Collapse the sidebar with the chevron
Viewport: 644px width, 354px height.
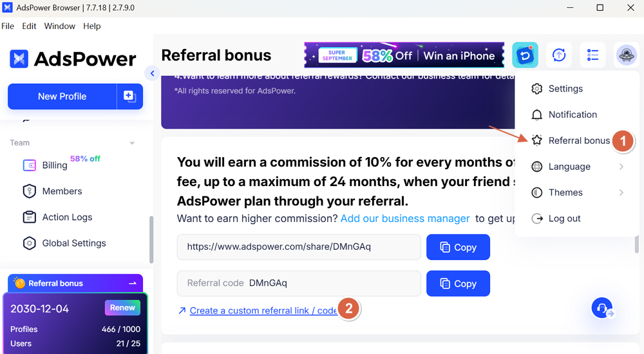152,73
